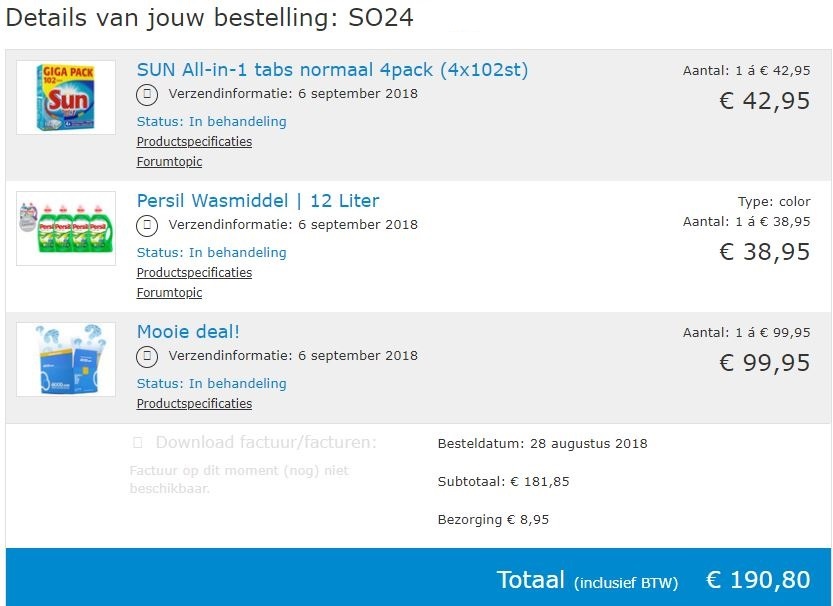Screen dimensions: 833x606
Task: Click shipping icon beside Persil Verzendinformatie
Action: (x=147, y=226)
